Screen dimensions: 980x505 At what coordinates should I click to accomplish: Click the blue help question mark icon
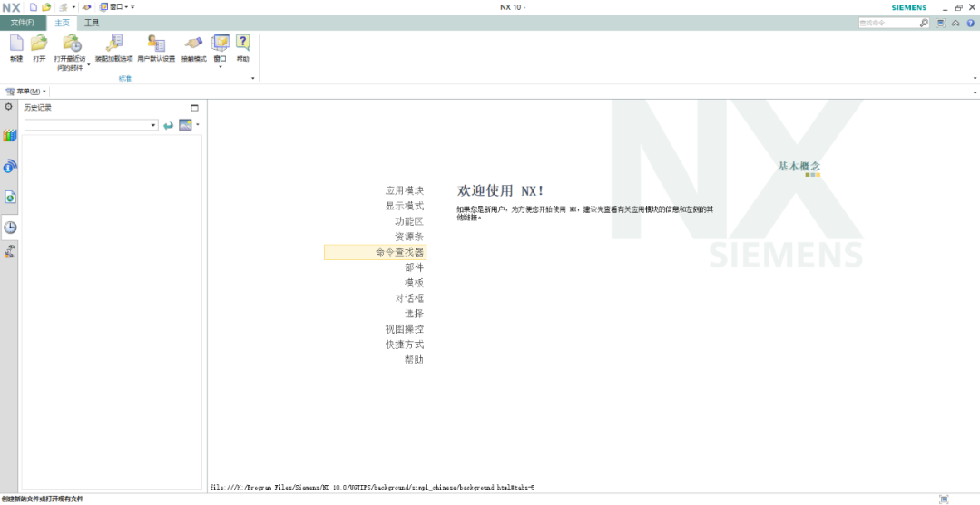[x=971, y=23]
